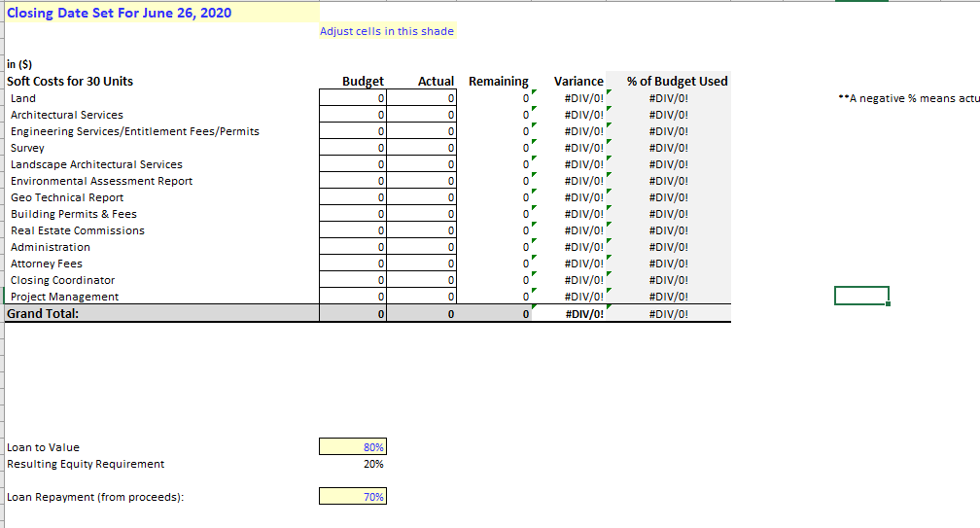This screenshot has width=980, height=528.
Task: Click Budget cell for Administration
Action: pos(353,247)
